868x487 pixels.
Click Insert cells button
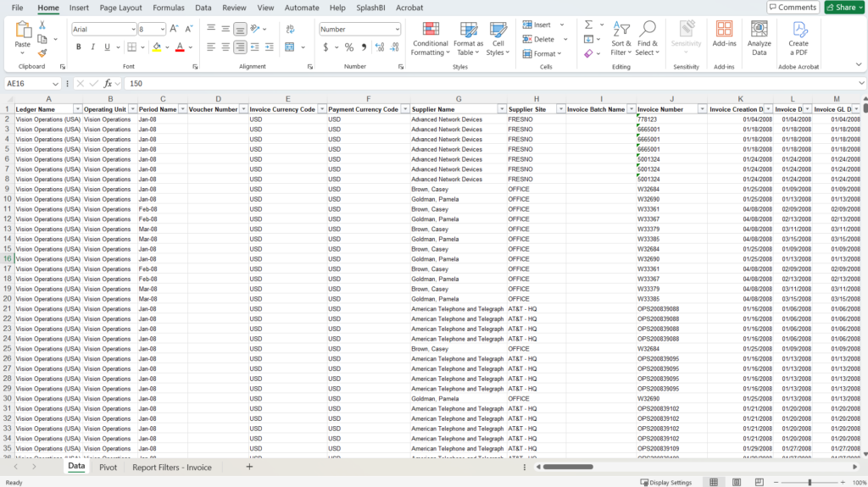[537, 25]
